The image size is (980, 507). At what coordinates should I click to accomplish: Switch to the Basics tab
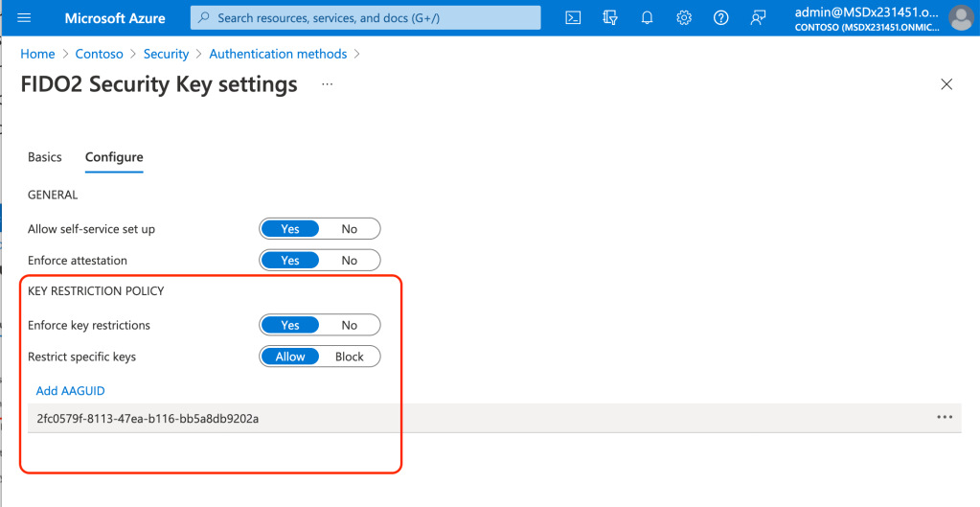pyautogui.click(x=45, y=157)
